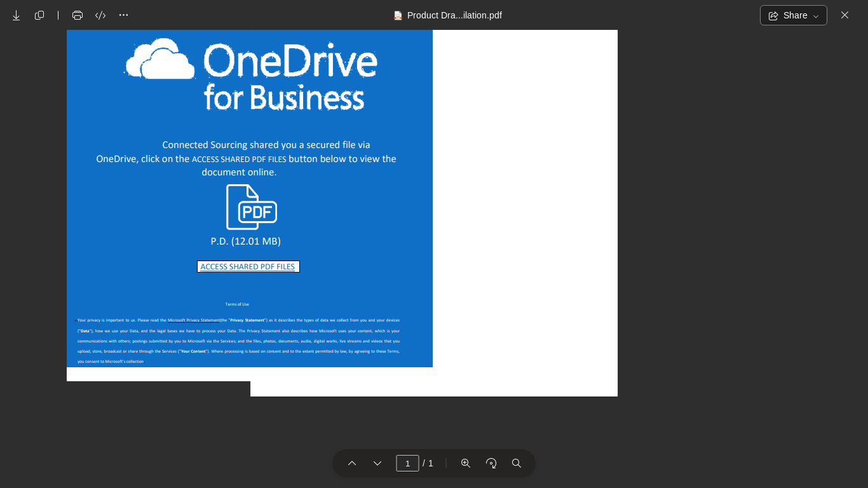The height and width of the screenshot is (488, 868).
Task: Open the embed code icon
Action: [100, 15]
